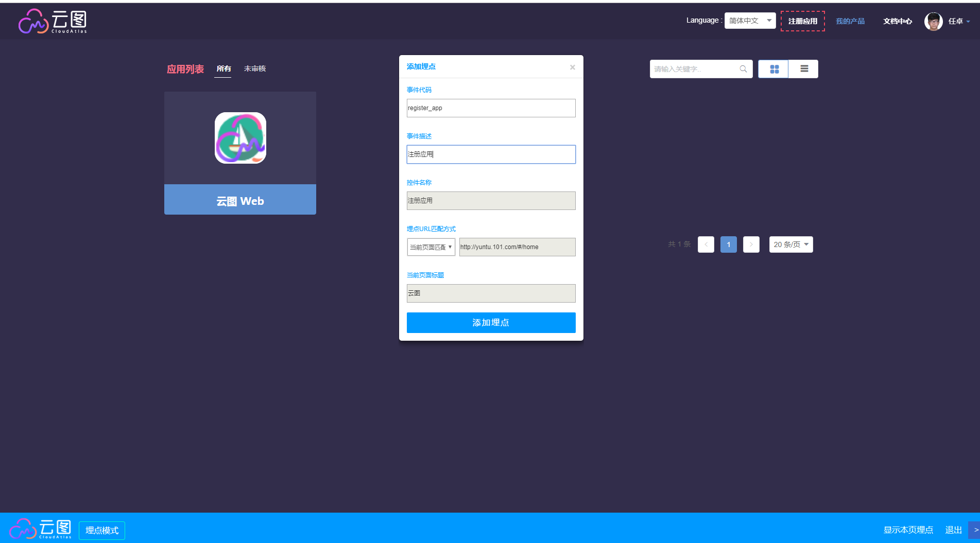
Task: Select the 所有 tab
Action: click(223, 68)
